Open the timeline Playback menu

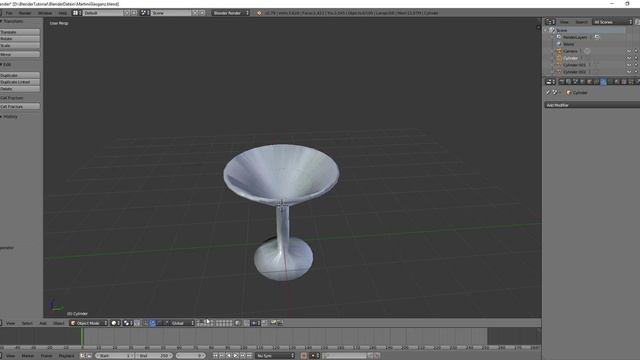(x=67, y=356)
